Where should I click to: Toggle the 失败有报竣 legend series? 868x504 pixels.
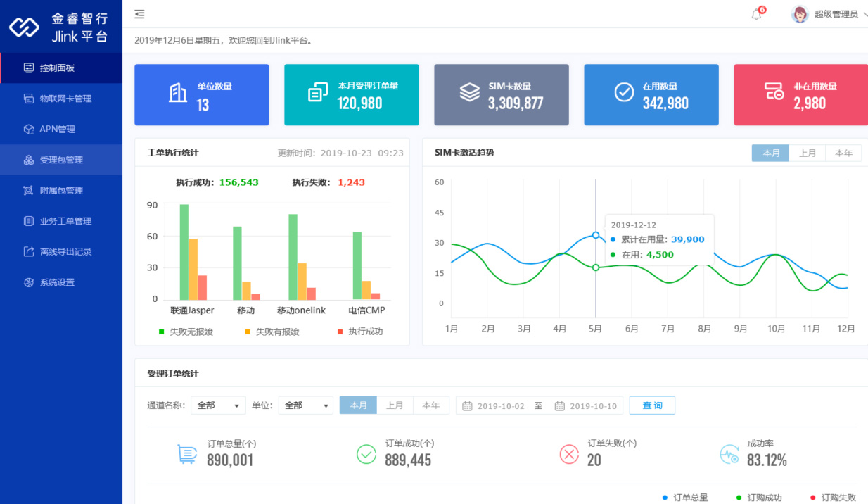tap(276, 332)
